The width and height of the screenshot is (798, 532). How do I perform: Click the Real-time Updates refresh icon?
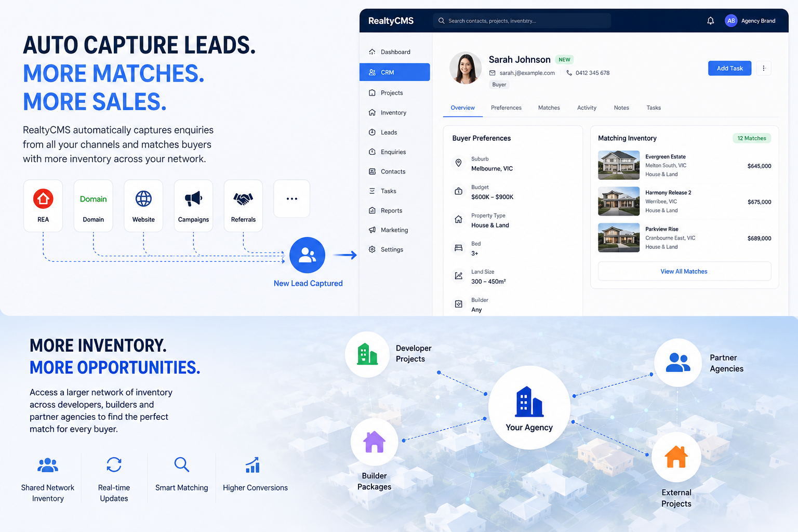pos(114,464)
